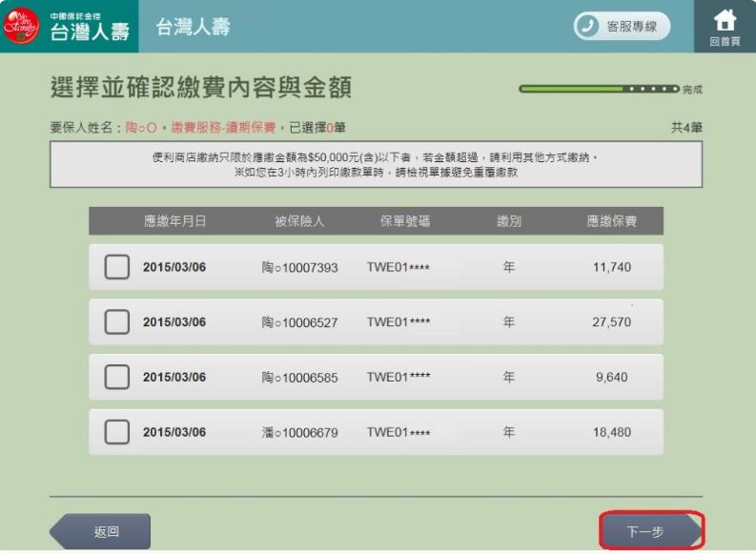Click the 繳別 column header
Viewport: 756px width, 556px height.
[509, 221]
